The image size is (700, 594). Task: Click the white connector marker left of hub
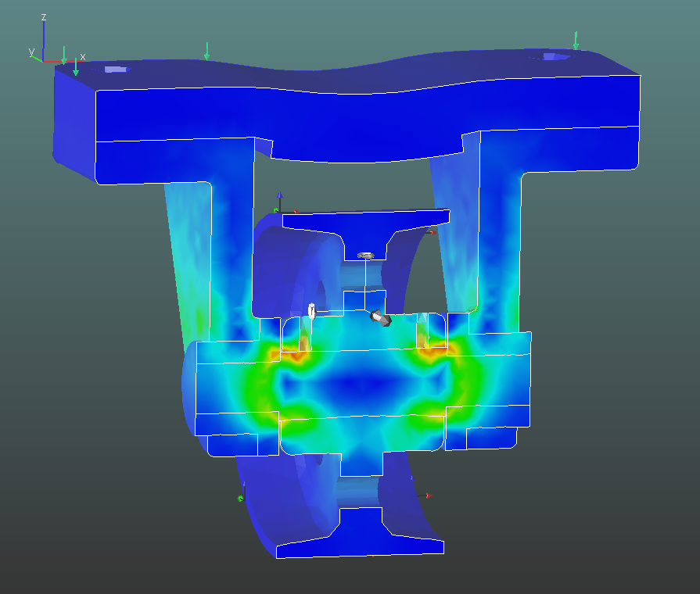pyautogui.click(x=311, y=310)
